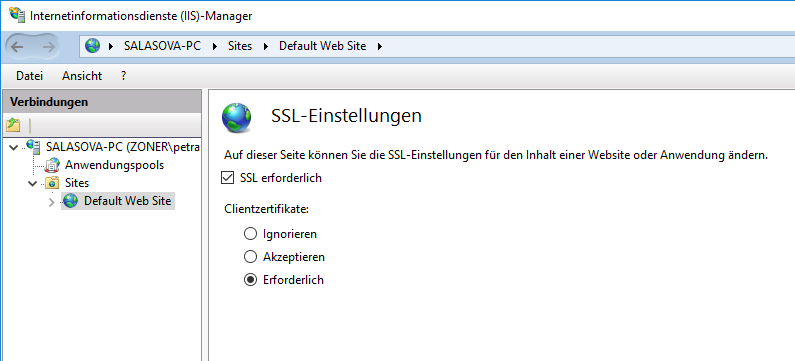The width and height of the screenshot is (795, 361).
Task: Select the Ignorieren radio button
Action: 250,234
